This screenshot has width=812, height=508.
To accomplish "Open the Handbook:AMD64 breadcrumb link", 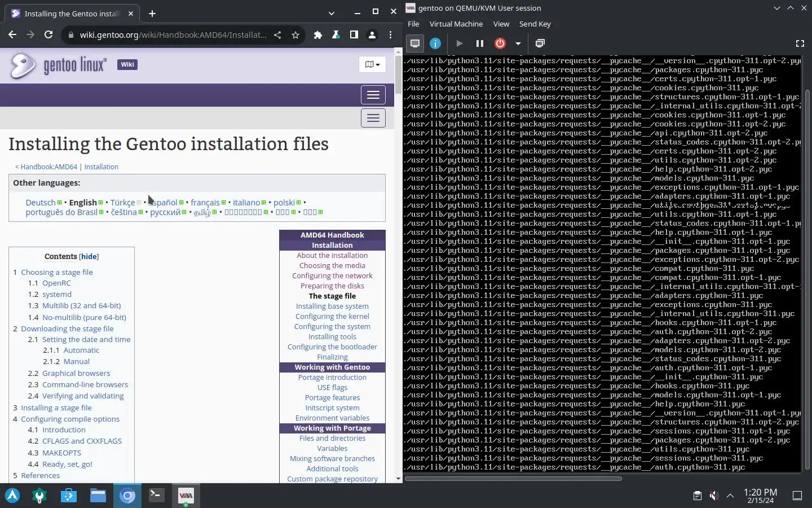I will pyautogui.click(x=49, y=167).
